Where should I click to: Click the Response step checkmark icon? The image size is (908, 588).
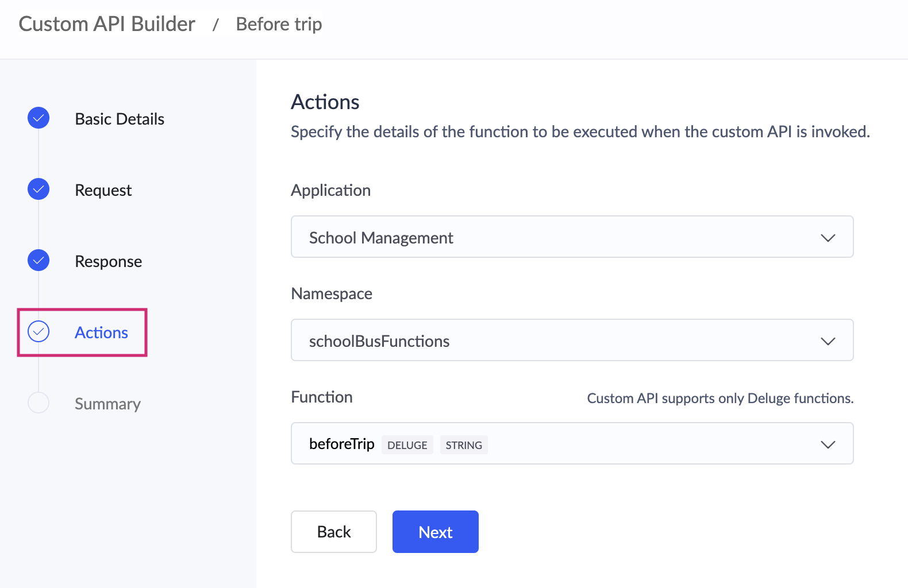click(x=39, y=260)
